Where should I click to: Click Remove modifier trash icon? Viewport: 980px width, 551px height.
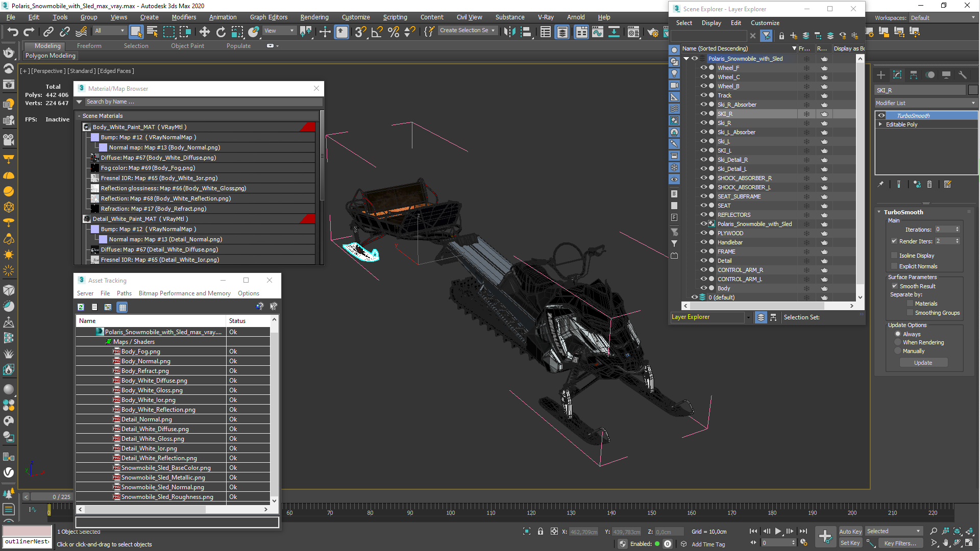929,185
